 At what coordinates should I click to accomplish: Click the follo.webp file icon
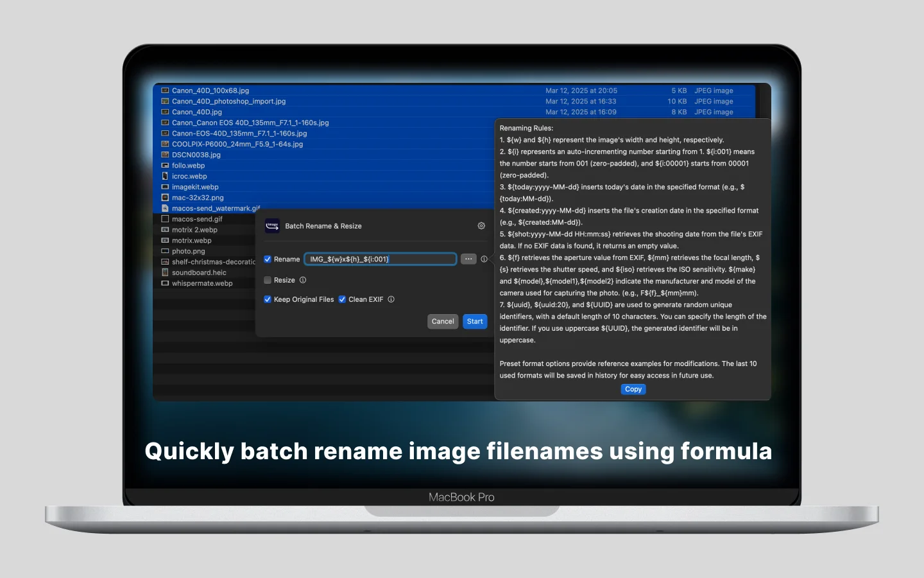coord(165,166)
